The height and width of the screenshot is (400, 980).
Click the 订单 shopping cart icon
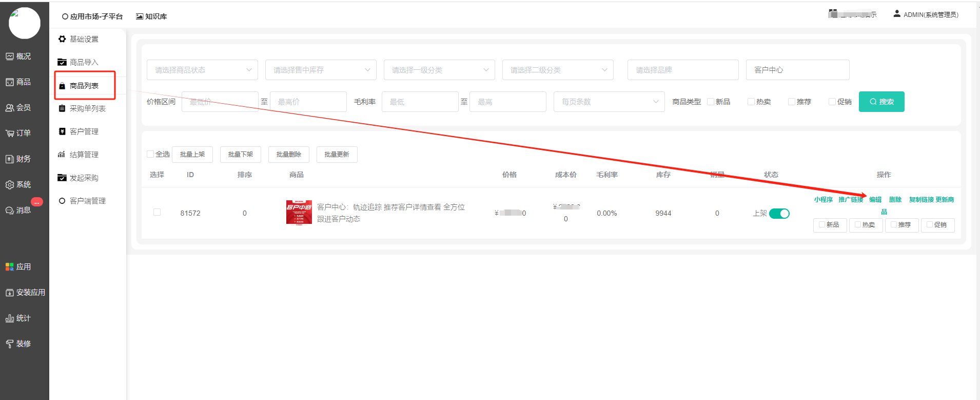point(10,134)
